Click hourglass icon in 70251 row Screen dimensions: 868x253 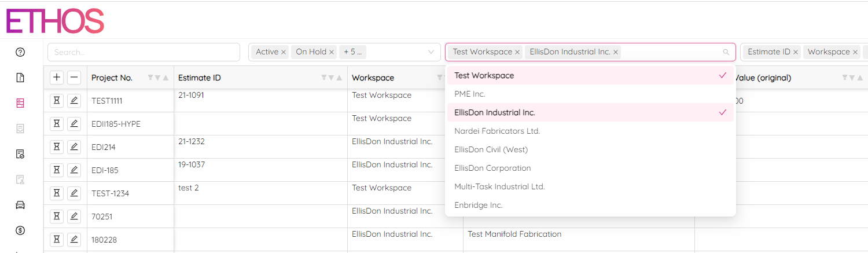pos(57,216)
